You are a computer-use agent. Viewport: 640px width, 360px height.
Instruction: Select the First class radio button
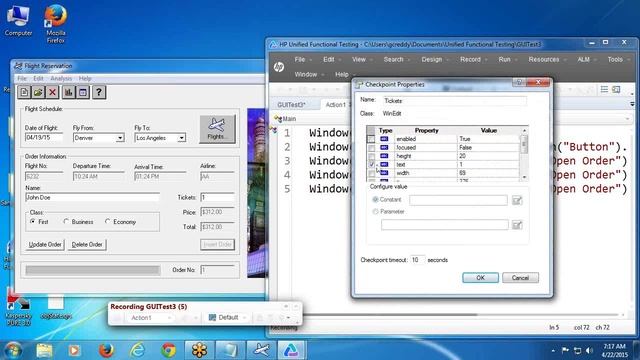coord(33,221)
